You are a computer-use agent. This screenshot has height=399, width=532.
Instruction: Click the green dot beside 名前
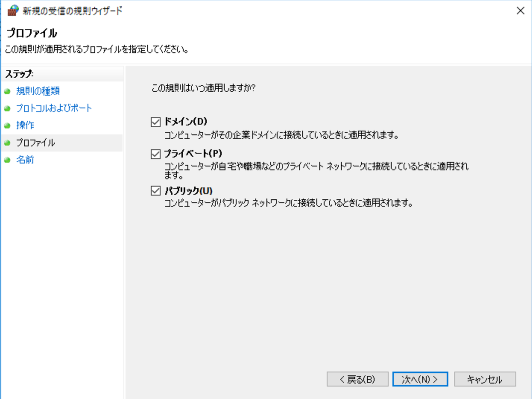coord(8,160)
